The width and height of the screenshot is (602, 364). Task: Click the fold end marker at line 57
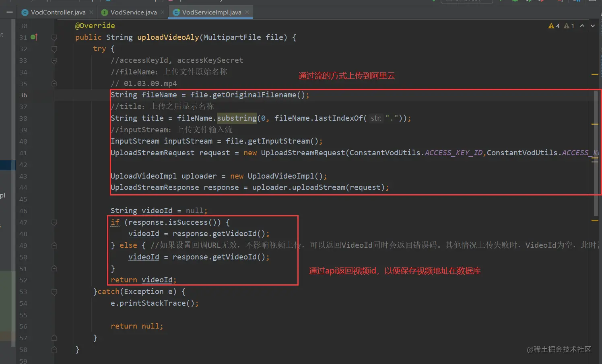[54, 338]
